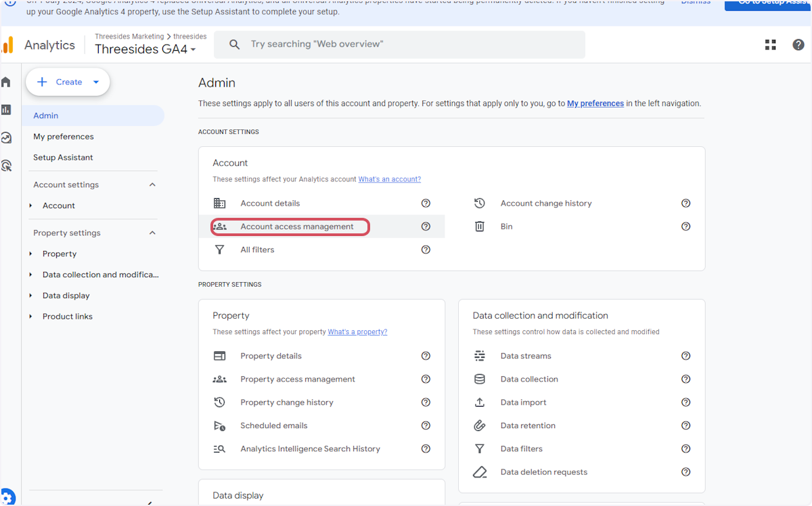Follow the "What's an account?" link

pyautogui.click(x=389, y=179)
